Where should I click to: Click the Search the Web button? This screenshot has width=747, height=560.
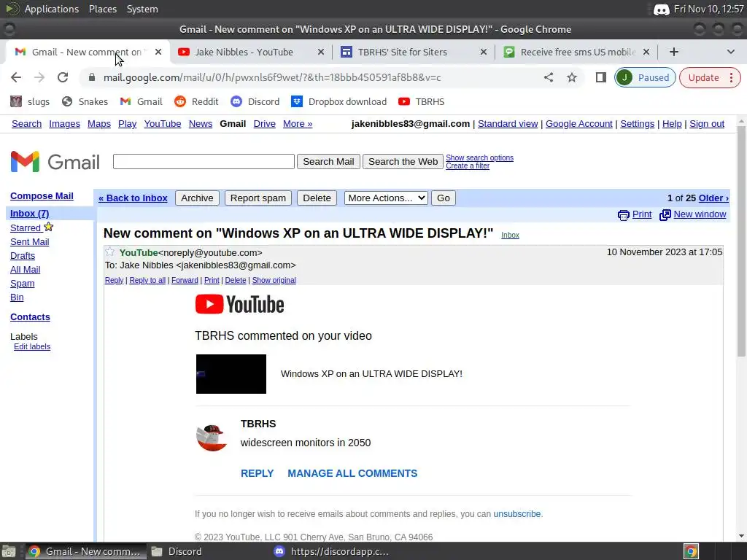(403, 161)
